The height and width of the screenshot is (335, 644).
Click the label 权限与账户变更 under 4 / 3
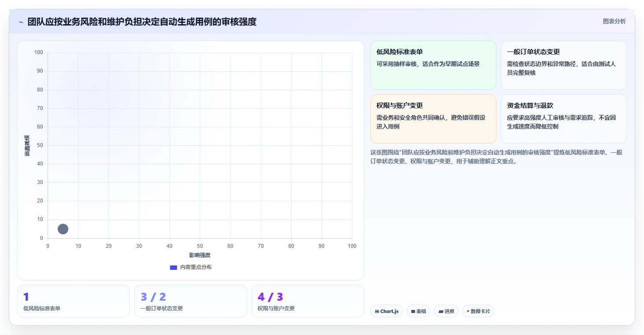tap(276, 309)
